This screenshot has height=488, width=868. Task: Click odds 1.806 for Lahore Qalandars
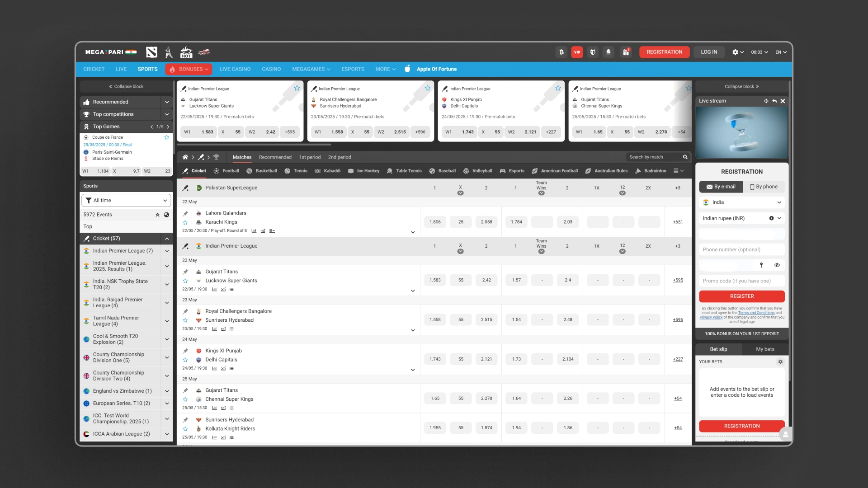pos(435,222)
